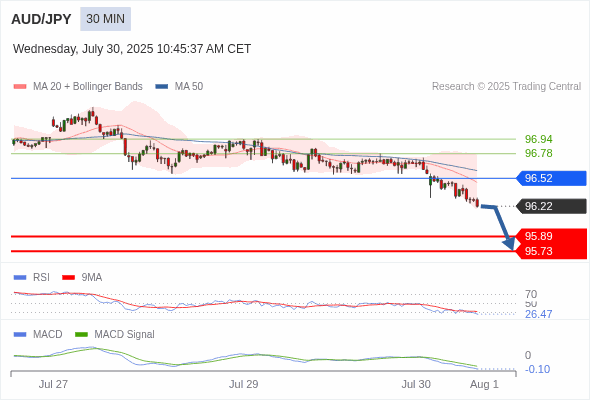Image resolution: width=590 pixels, height=400 pixels.
Task: Click the Research © 2025 Trading Central text
Action: 506,87
